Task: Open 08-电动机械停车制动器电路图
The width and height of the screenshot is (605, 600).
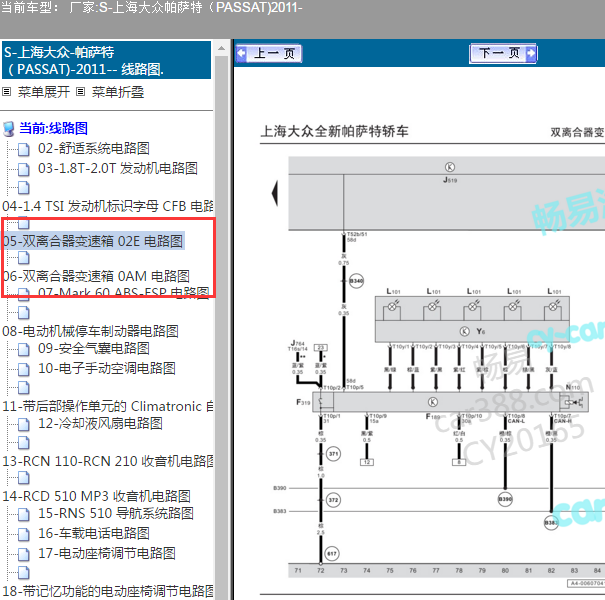Action: tap(90, 331)
